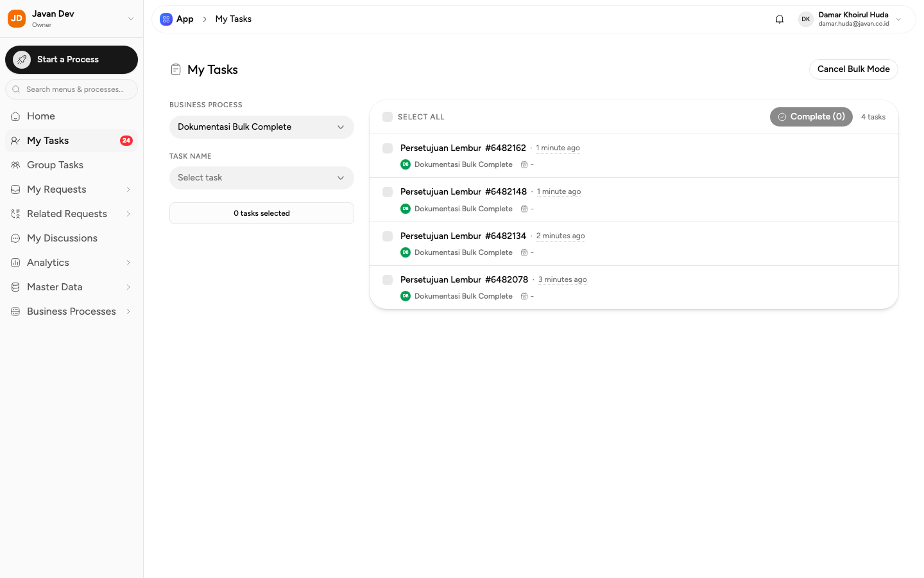This screenshot has width=924, height=578.
Task: Click the notification bell icon
Action: pos(780,19)
